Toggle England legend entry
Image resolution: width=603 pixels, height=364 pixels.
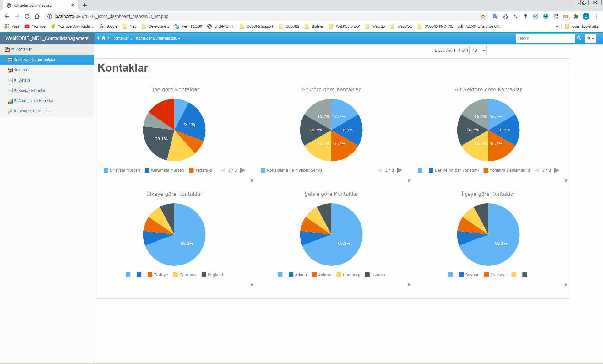tap(212, 275)
